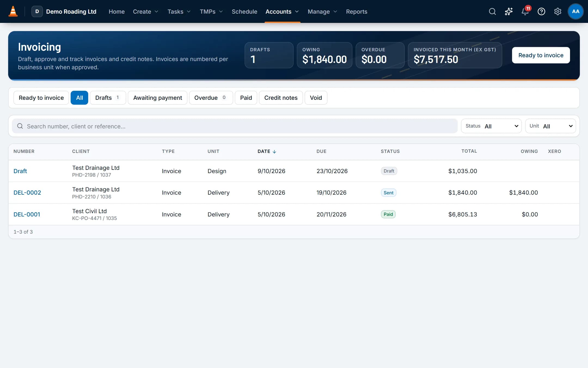Open the Status filter dropdown
This screenshot has height=368, width=588.
[491, 126]
